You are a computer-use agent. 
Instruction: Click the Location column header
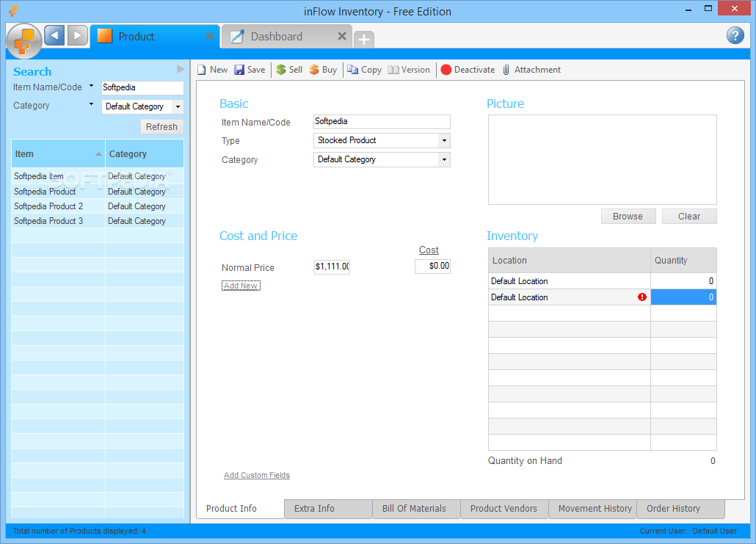click(x=570, y=261)
